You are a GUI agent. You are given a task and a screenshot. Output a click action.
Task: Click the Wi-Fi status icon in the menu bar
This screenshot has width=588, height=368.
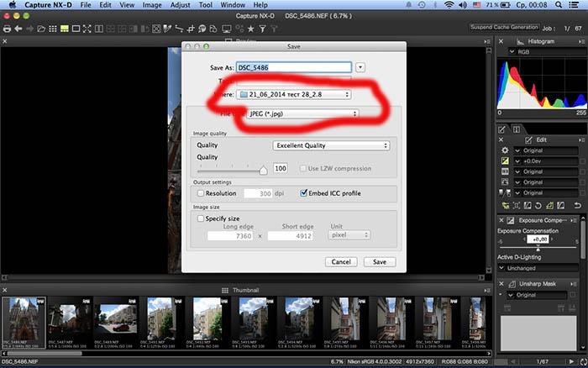click(449, 5)
